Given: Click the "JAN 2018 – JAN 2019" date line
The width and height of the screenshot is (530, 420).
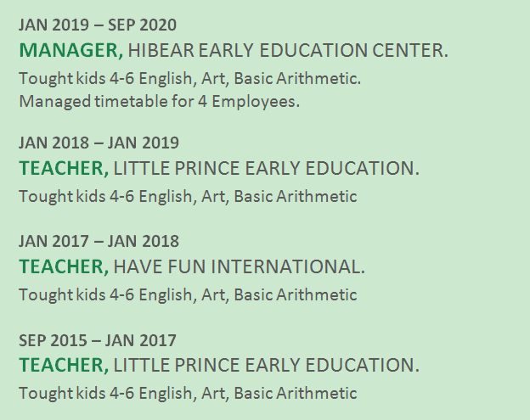Looking at the screenshot, I should click(99, 143).
